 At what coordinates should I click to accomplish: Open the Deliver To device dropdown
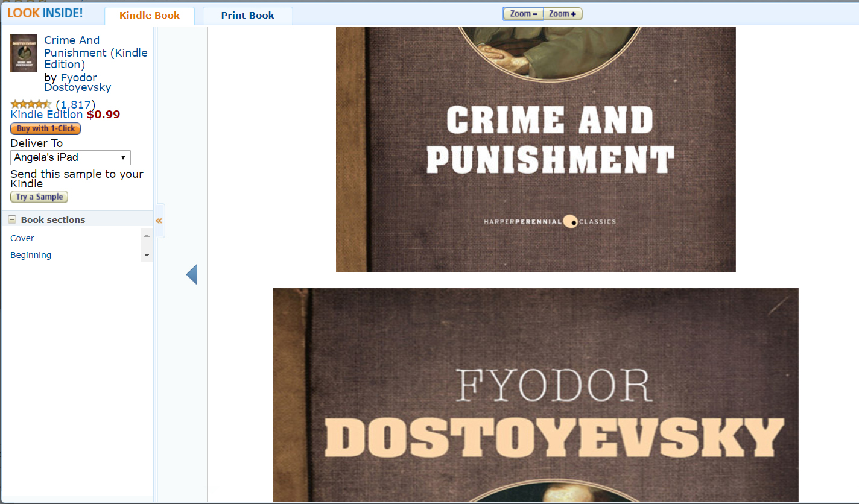(x=71, y=157)
